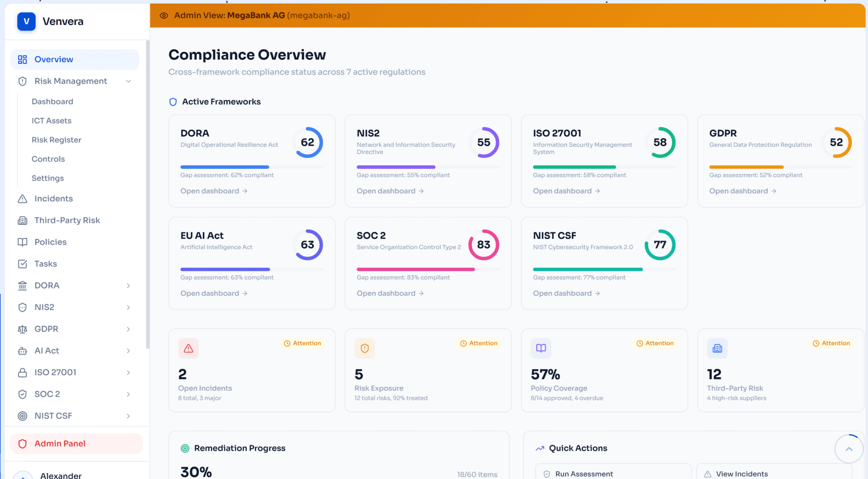Click the SOC 2 score ring showing 83
The image size is (868, 479).
click(484, 245)
